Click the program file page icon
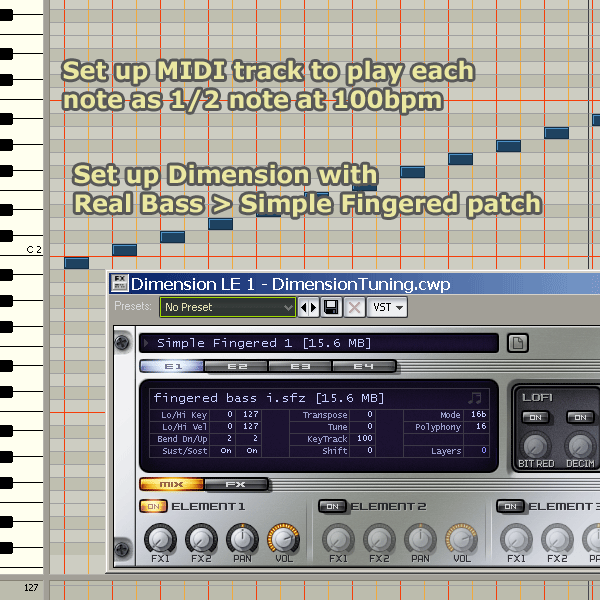Screen dimensions: 600x600 [517, 344]
